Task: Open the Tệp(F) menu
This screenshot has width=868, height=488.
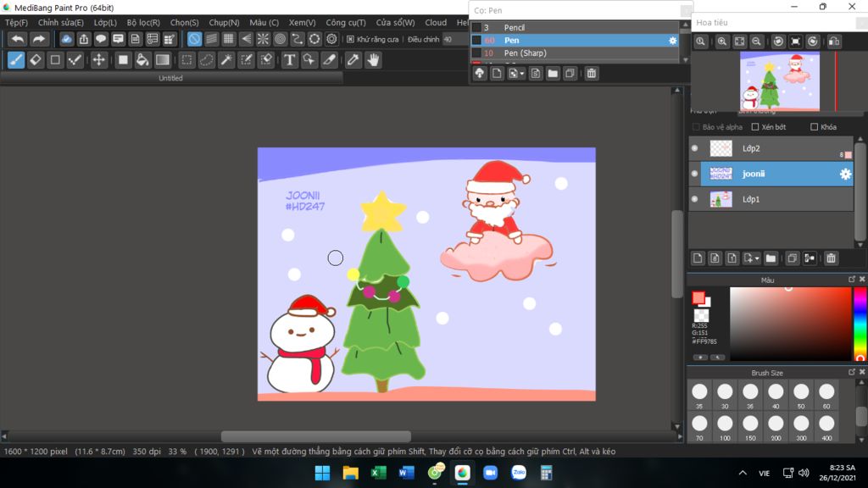Action: (17, 23)
